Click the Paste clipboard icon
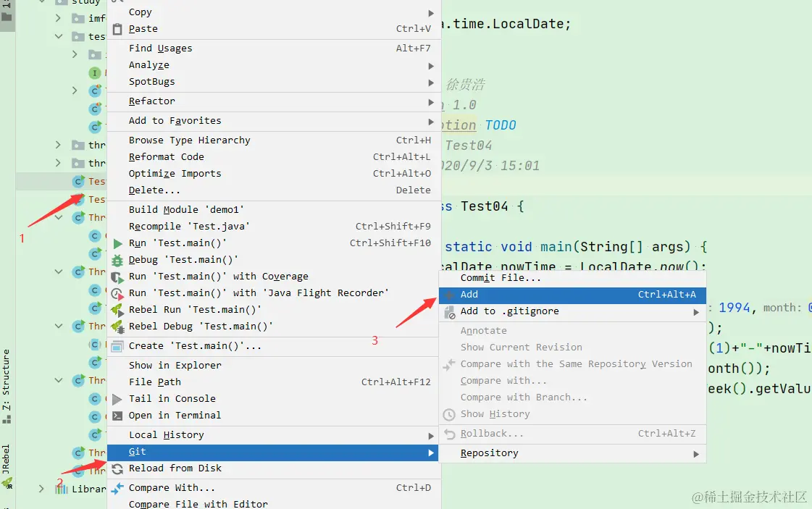 tap(117, 29)
